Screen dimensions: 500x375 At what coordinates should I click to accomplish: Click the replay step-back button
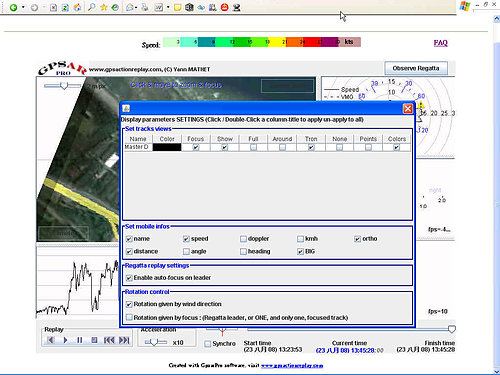pyautogui.click(x=51, y=340)
